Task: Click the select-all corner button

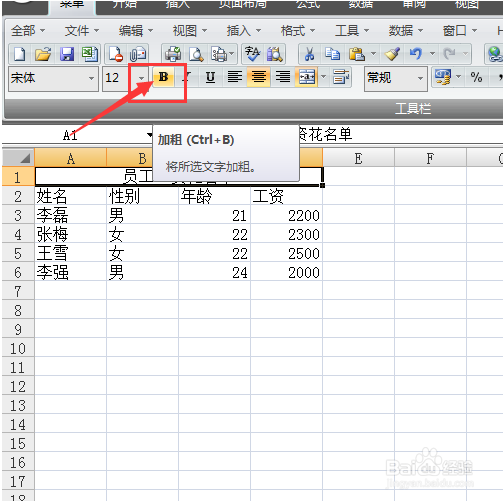Action: 18,158
